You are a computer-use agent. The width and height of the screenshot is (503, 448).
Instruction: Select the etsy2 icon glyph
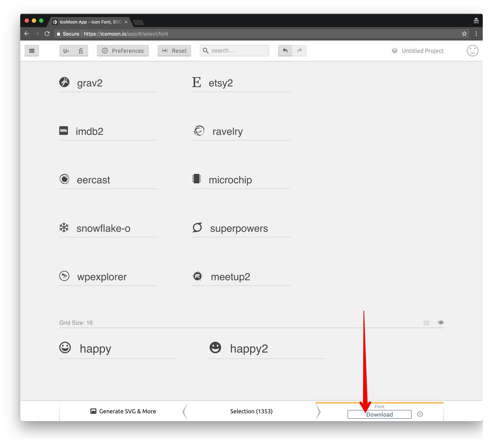click(x=197, y=82)
